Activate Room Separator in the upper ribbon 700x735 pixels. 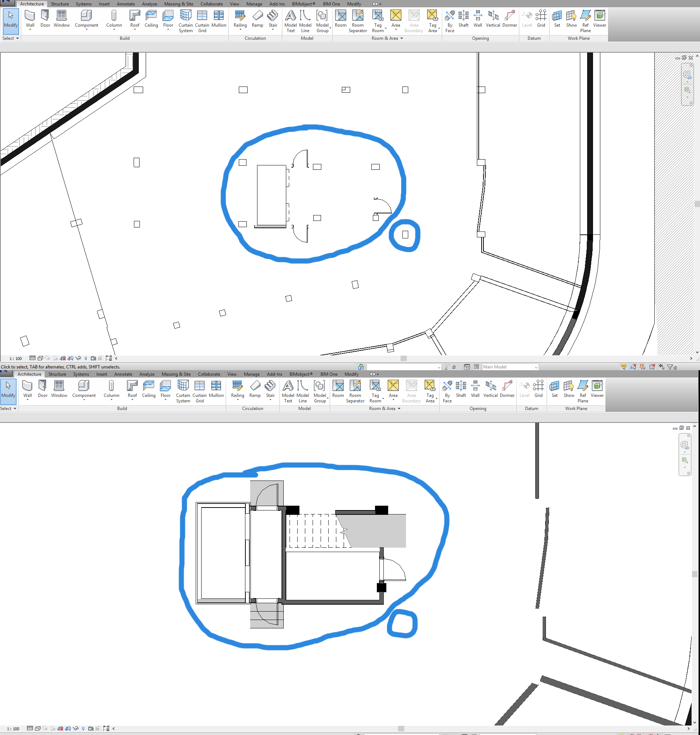tap(357, 21)
